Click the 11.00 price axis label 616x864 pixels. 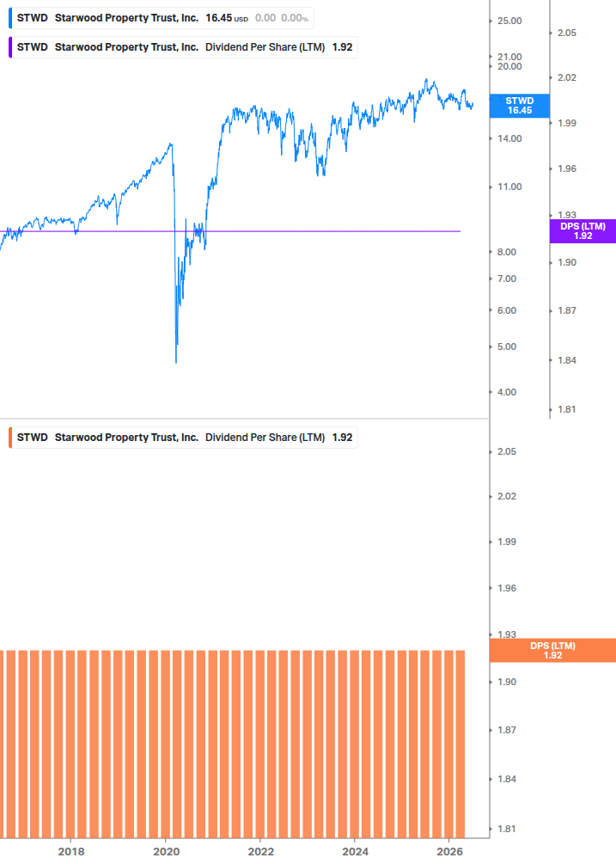[509, 187]
